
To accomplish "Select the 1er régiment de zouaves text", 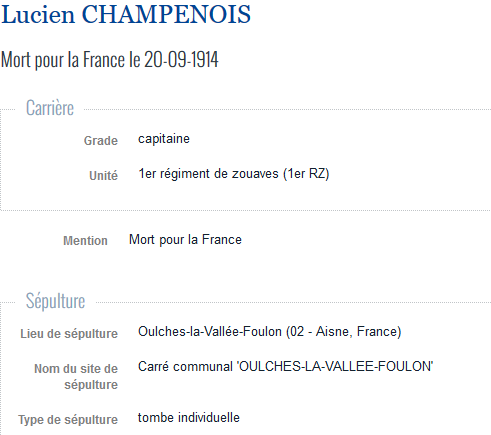I will coord(208,174).
